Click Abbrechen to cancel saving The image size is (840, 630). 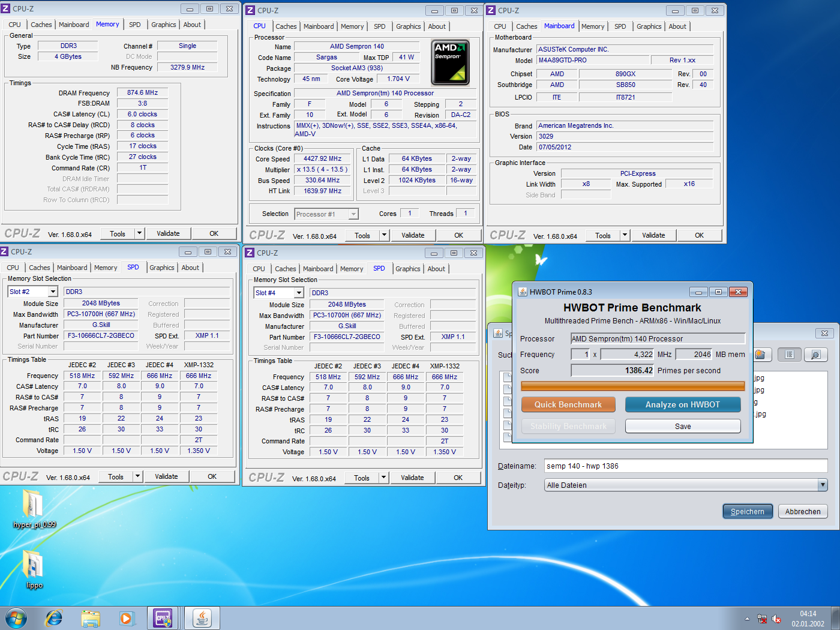[x=803, y=511]
